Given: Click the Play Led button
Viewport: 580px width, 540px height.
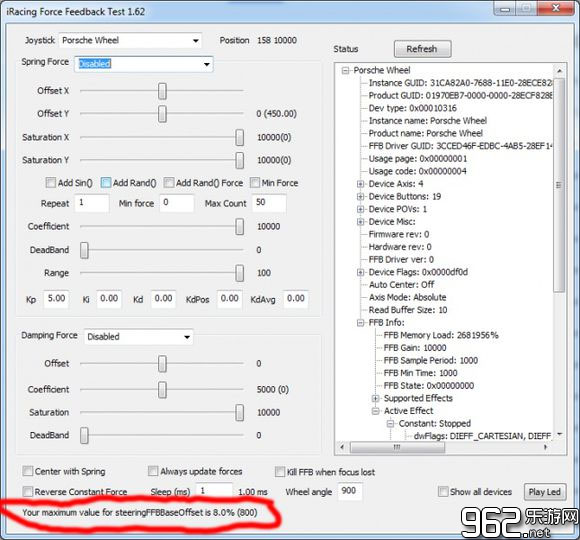Looking at the screenshot, I should pyautogui.click(x=544, y=492).
